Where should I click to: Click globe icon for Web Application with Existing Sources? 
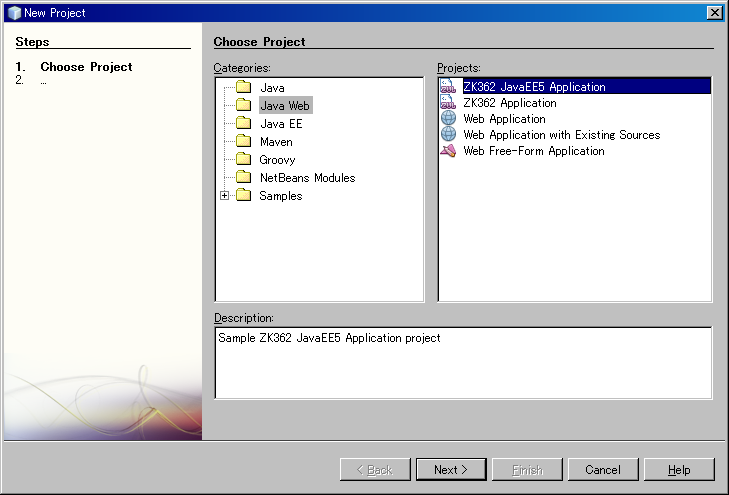[448, 134]
